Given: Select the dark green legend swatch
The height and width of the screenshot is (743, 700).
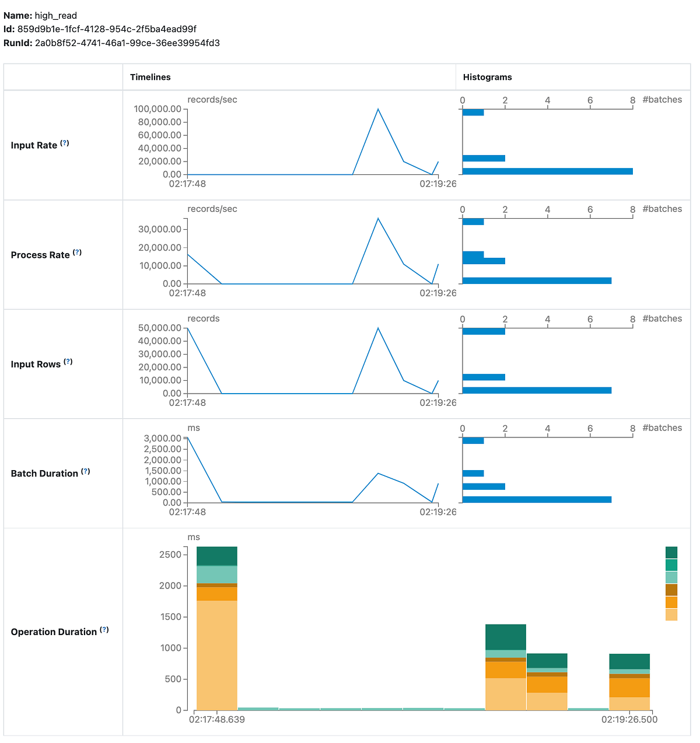Looking at the screenshot, I should pyautogui.click(x=671, y=552).
